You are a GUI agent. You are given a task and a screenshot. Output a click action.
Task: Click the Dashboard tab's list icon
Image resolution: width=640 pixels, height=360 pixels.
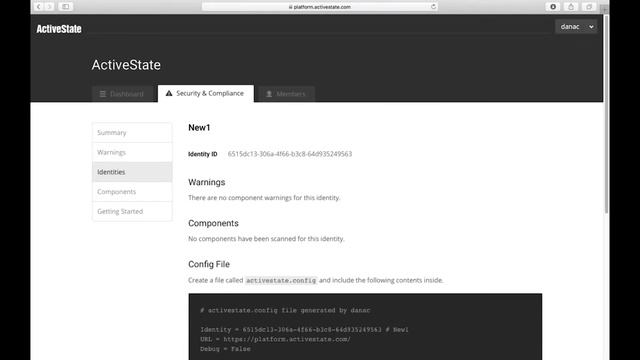[103, 94]
